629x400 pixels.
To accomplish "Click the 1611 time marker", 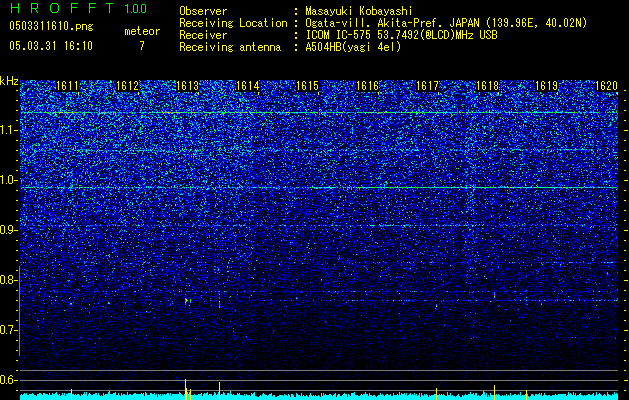I will pos(67,86).
